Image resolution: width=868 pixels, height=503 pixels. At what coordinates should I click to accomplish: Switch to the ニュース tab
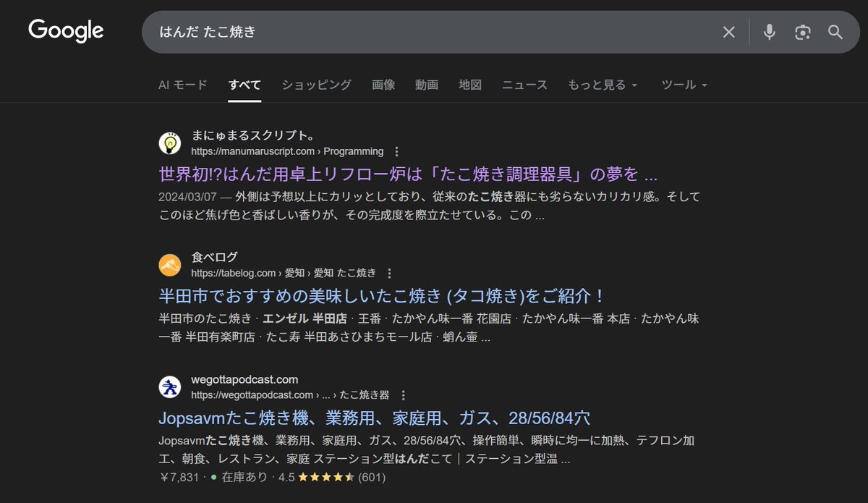524,85
